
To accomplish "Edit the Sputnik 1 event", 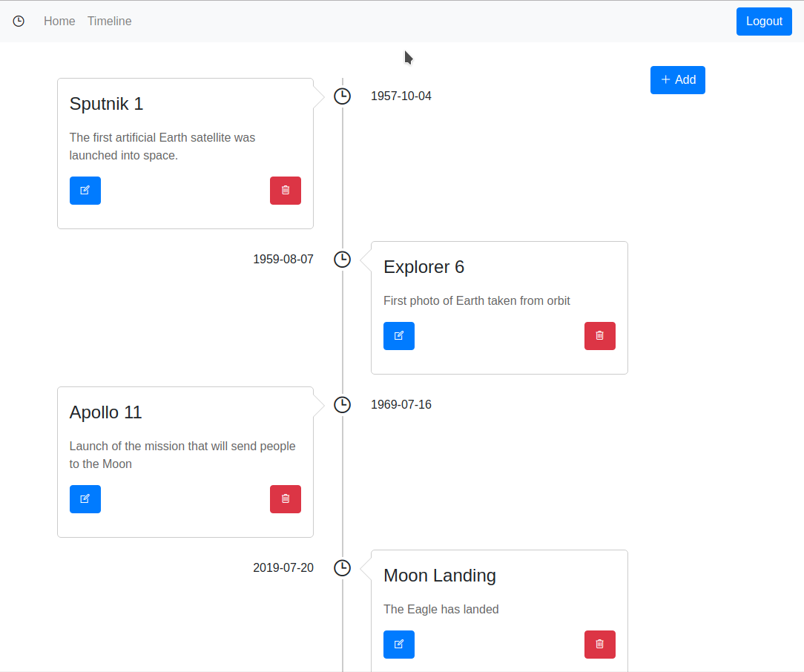I will [85, 191].
